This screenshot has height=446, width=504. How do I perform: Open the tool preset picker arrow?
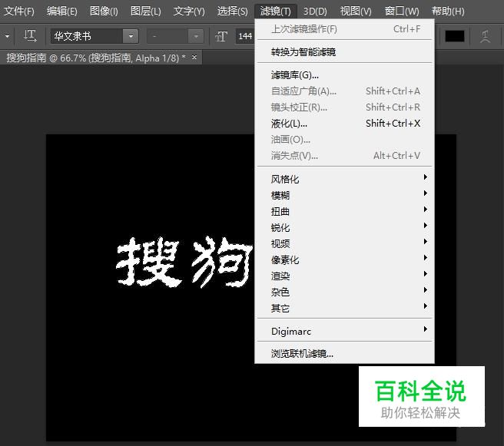point(7,36)
